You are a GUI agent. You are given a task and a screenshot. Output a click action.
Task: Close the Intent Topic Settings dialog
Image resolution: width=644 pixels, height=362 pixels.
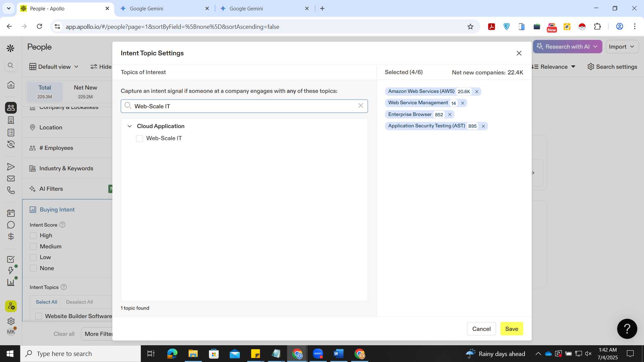click(519, 53)
